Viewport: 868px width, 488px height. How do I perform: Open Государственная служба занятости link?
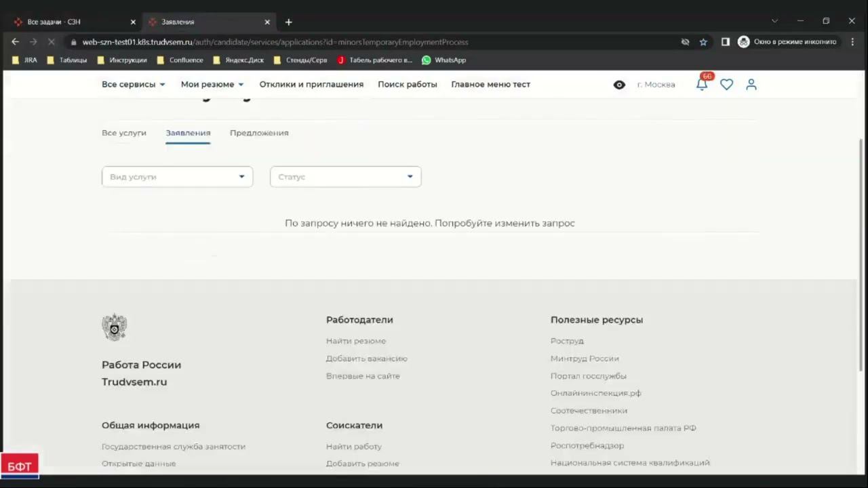[x=174, y=447]
